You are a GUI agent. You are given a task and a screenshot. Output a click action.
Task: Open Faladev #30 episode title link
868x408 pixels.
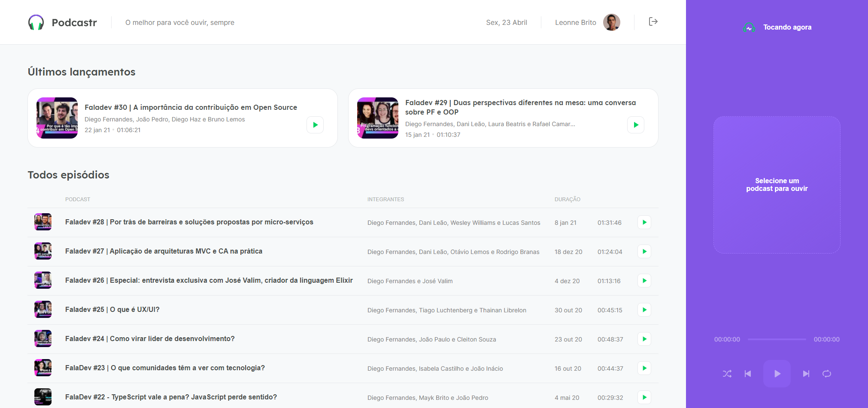coord(191,107)
